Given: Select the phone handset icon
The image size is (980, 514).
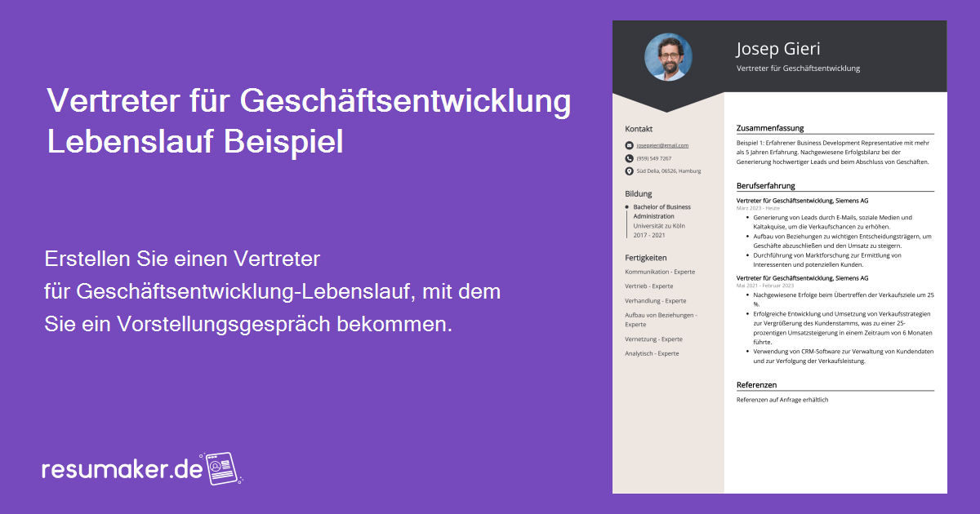Looking at the screenshot, I should click(x=627, y=157).
